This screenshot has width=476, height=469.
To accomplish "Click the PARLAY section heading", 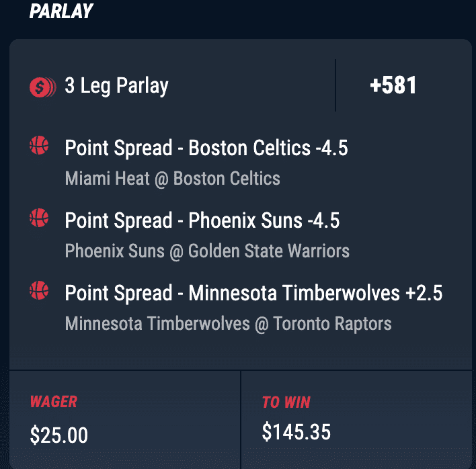I will click(61, 11).
